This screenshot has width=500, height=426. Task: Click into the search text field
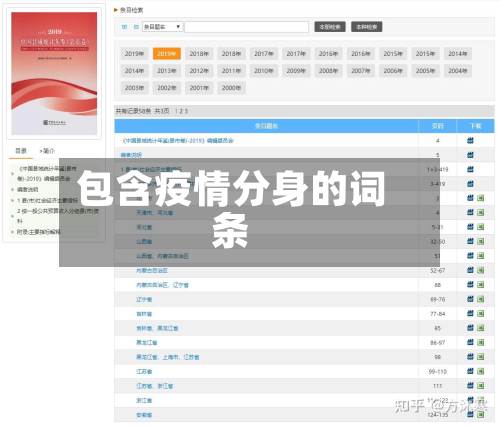(x=247, y=27)
